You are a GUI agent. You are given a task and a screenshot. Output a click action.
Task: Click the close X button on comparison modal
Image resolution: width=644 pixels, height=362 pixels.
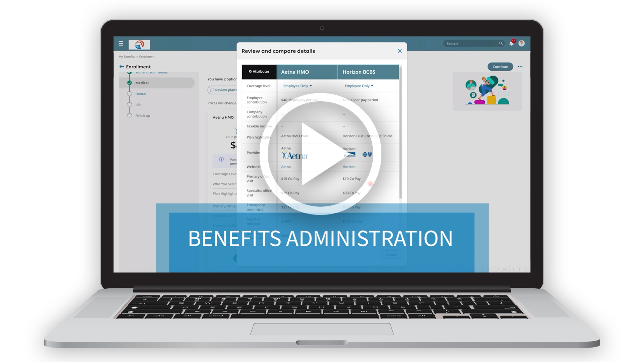coord(399,51)
